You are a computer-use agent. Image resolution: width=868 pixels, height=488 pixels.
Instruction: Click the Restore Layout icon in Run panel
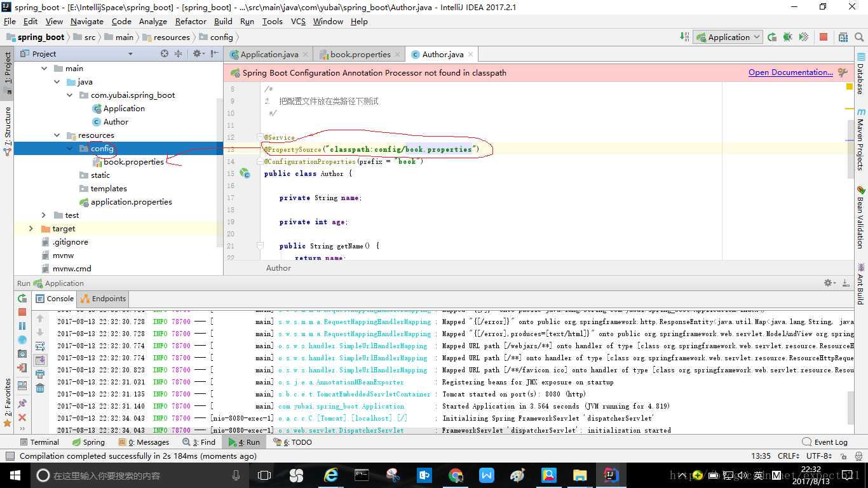click(x=22, y=385)
